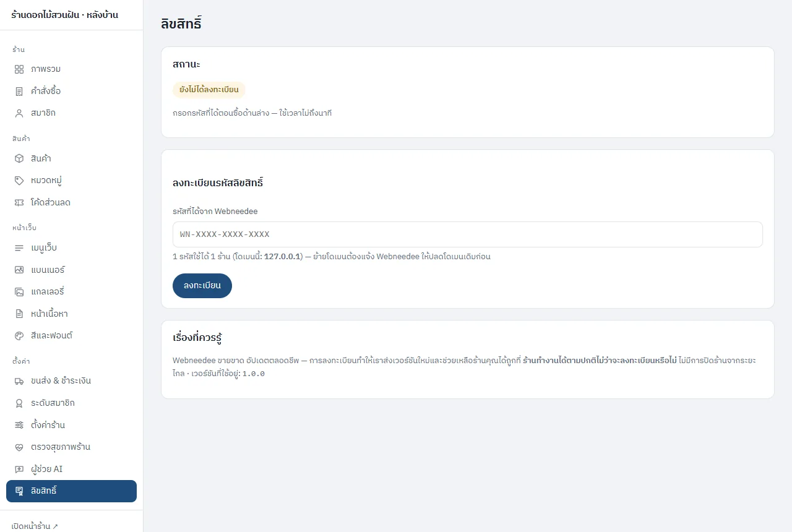The height and width of the screenshot is (532, 792).
Task: Click the active ลิขสิทธิ์ menu item
Action: [71, 491]
